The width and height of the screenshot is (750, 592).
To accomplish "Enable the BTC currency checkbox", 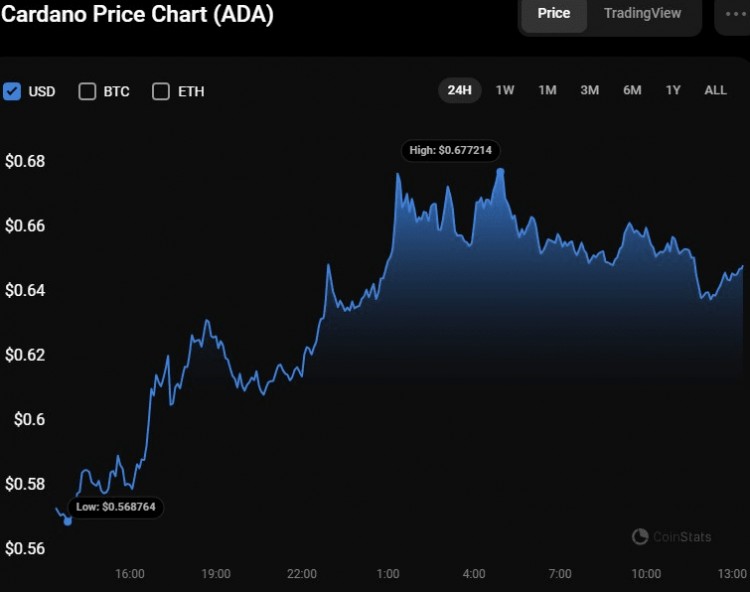I will tap(87, 91).
